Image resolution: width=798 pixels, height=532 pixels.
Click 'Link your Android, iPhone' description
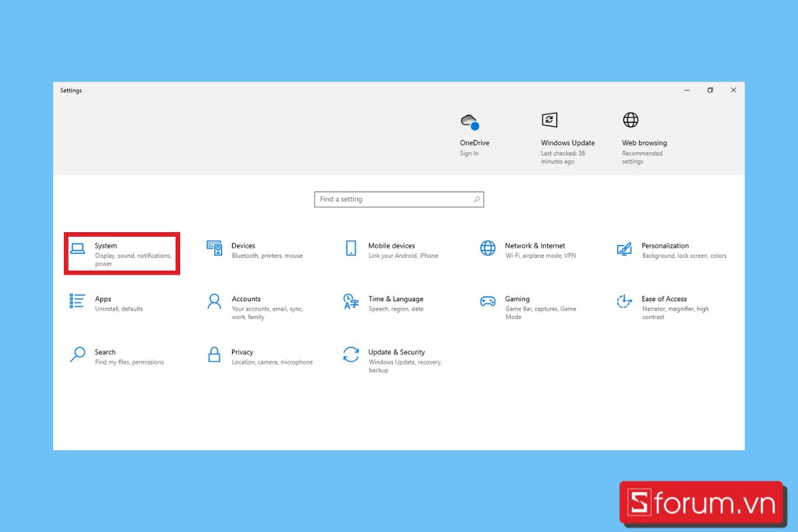[x=404, y=256]
